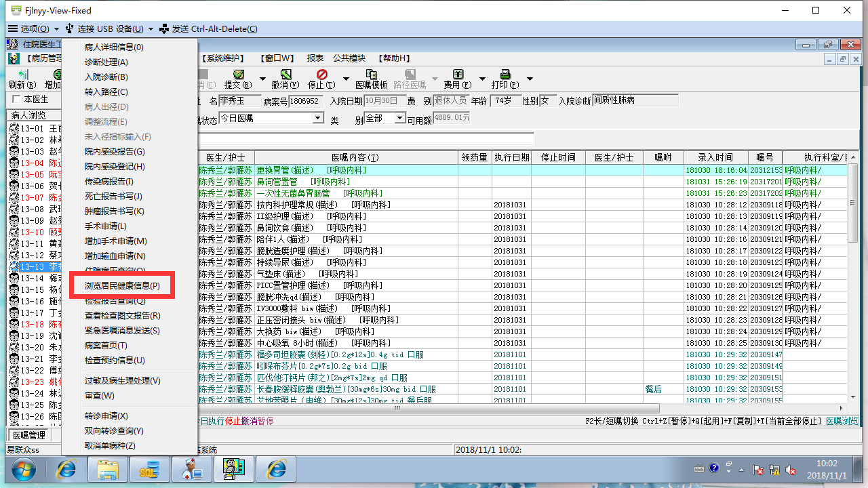868x488 pixels.
Task: Open the 系统维护 menu
Action: [x=224, y=58]
